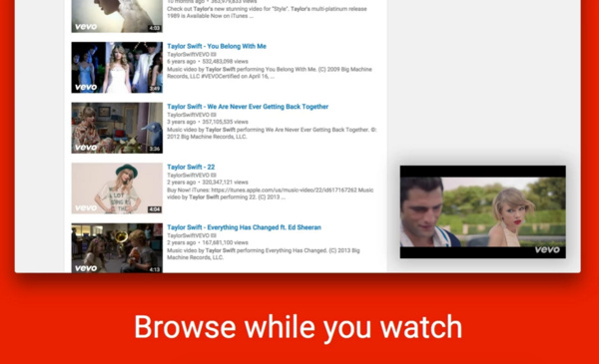Click the 3:36 duration badge on thumbnail
599x364 pixels.
pos(155,149)
